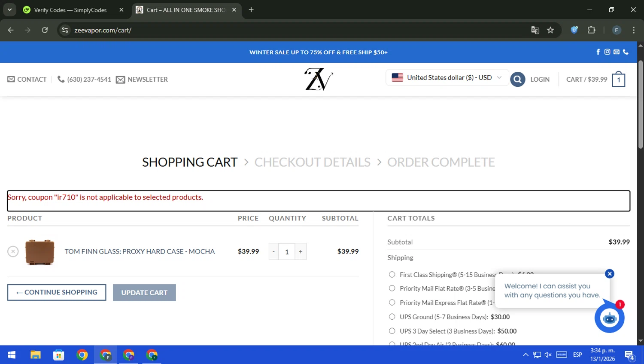The image size is (644, 364).
Task: Remove the Proxy Hard Case from cart
Action: click(x=13, y=251)
